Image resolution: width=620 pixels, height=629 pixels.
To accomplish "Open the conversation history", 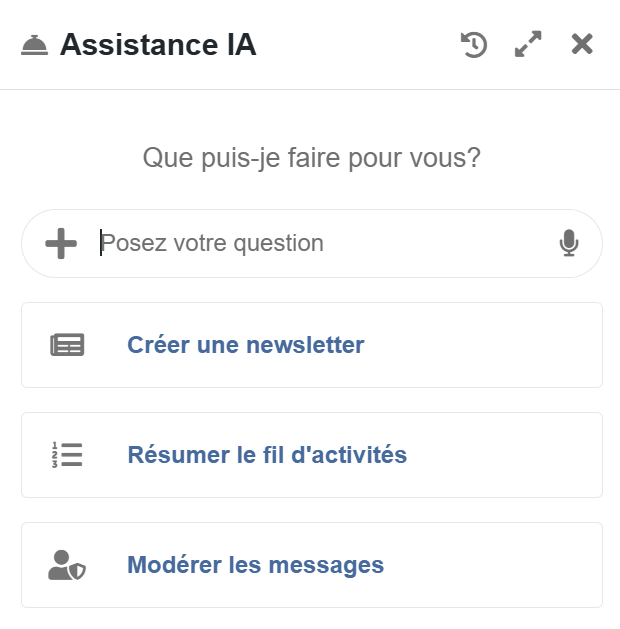I will point(474,45).
